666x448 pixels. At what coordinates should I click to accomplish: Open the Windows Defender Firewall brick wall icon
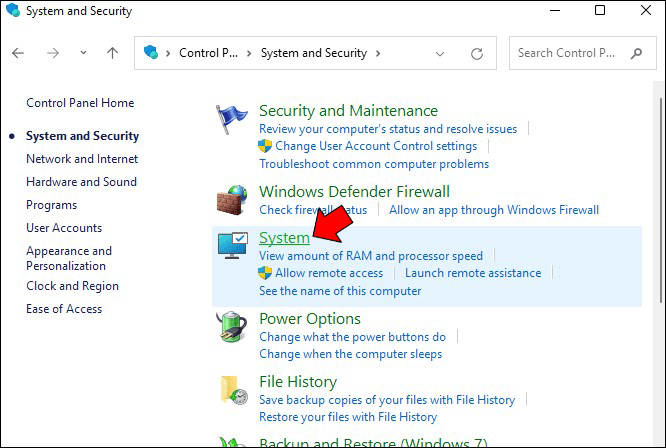[x=232, y=200]
